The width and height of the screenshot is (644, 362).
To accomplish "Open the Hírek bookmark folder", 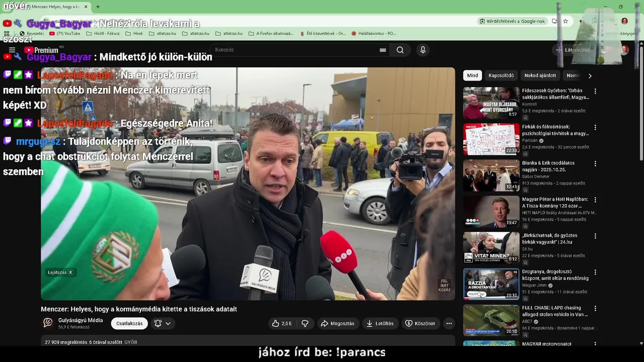I will tap(134, 33).
